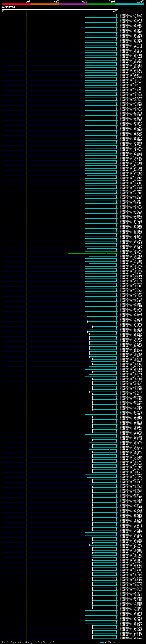The width and height of the screenshot is (146, 644).
Task: Click hit label UniRef100_B9RRU5
Action: tap(131, 32)
